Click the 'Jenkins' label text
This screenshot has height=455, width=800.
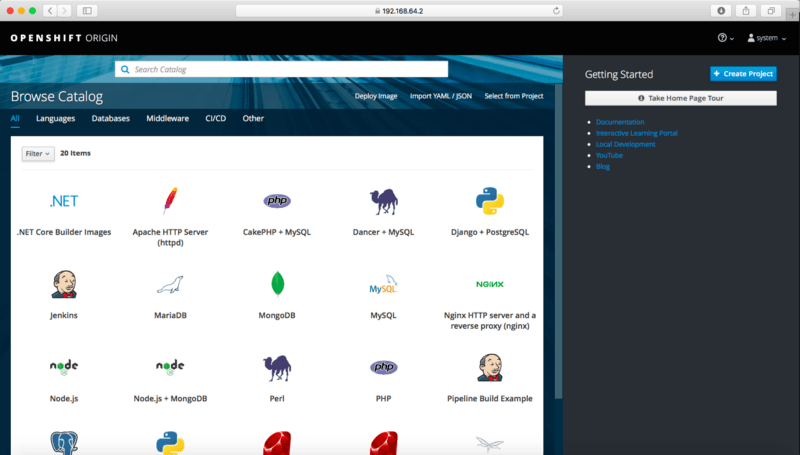[x=64, y=315]
